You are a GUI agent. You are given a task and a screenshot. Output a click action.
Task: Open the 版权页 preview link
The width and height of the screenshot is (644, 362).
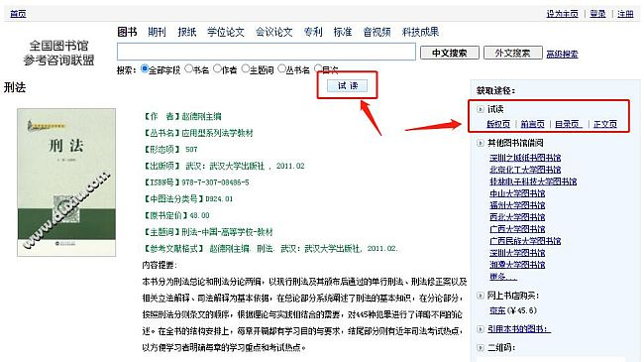pyautogui.click(x=498, y=123)
